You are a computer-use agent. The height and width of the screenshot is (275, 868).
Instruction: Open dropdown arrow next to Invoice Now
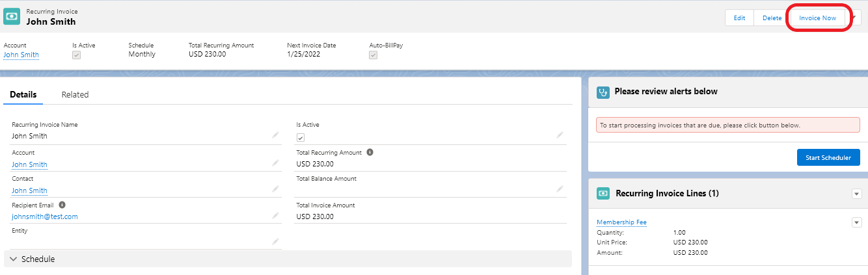(x=857, y=18)
